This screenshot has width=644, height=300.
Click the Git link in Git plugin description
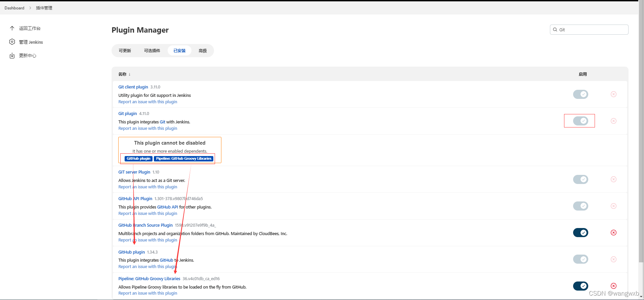163,122
